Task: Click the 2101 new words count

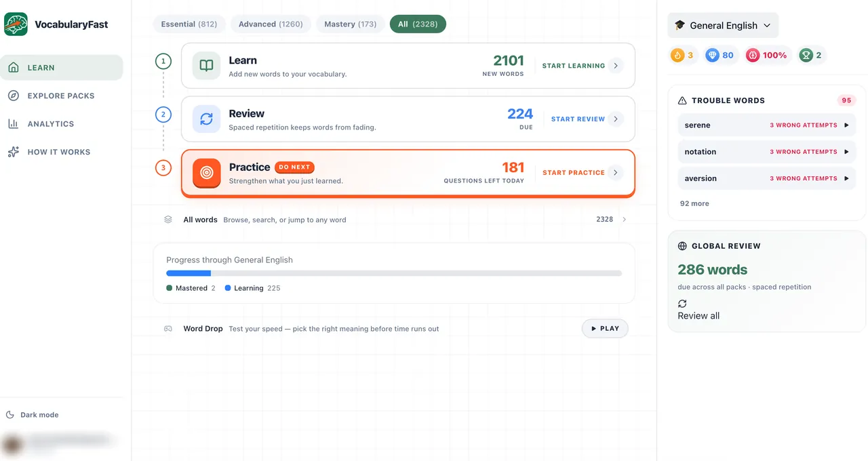Action: (x=509, y=61)
